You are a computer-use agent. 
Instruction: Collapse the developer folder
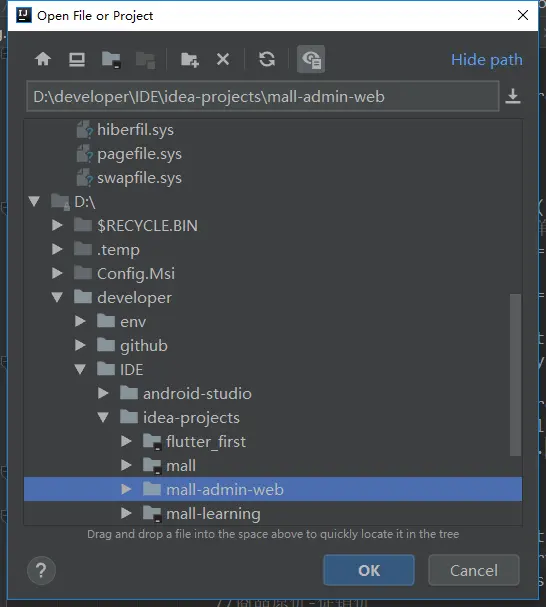point(57,297)
